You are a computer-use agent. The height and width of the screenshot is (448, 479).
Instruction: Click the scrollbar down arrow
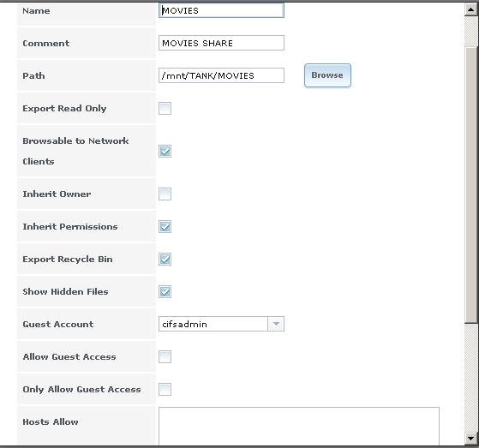[470, 439]
